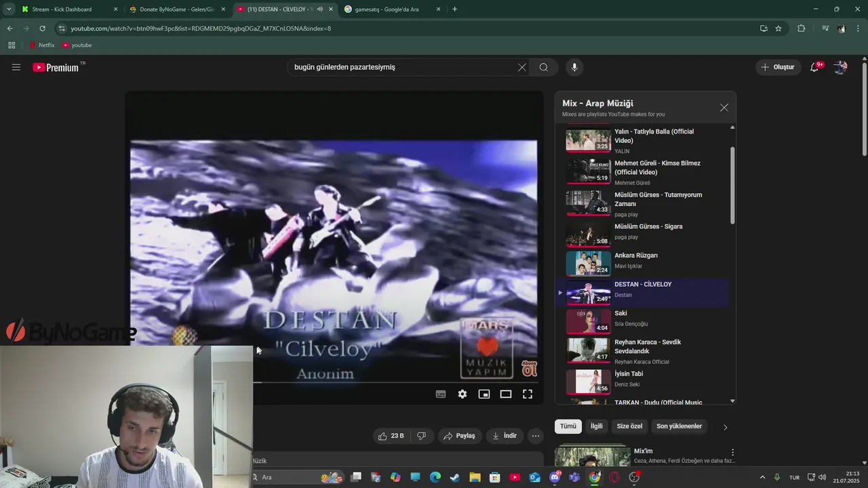
Task: Close the Mix - Arap Müziği playlist panel
Action: pos(724,108)
